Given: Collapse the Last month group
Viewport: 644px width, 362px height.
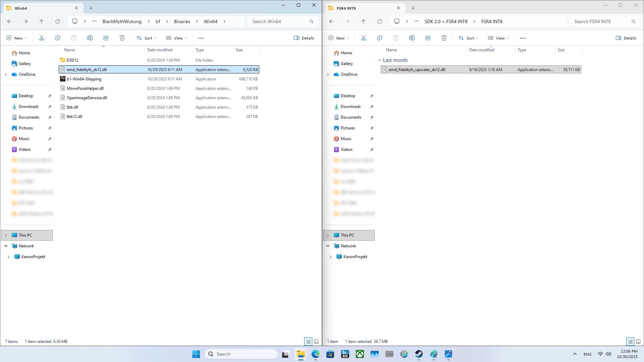Looking at the screenshot, I should tap(380, 60).
